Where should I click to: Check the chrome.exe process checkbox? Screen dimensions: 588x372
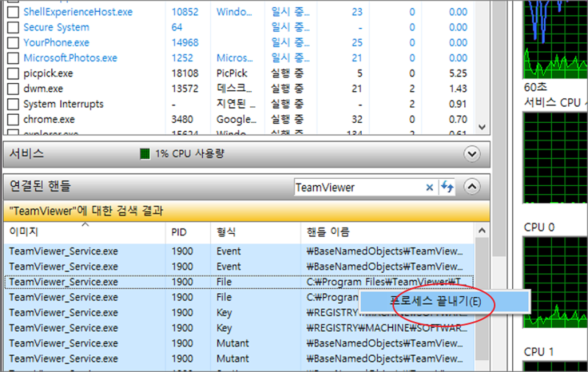[x=14, y=119]
